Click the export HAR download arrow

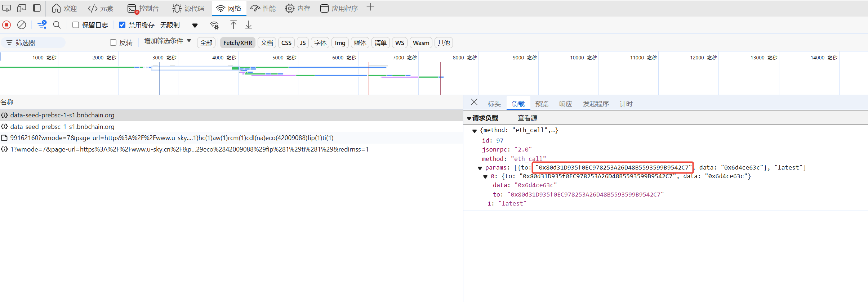(249, 25)
